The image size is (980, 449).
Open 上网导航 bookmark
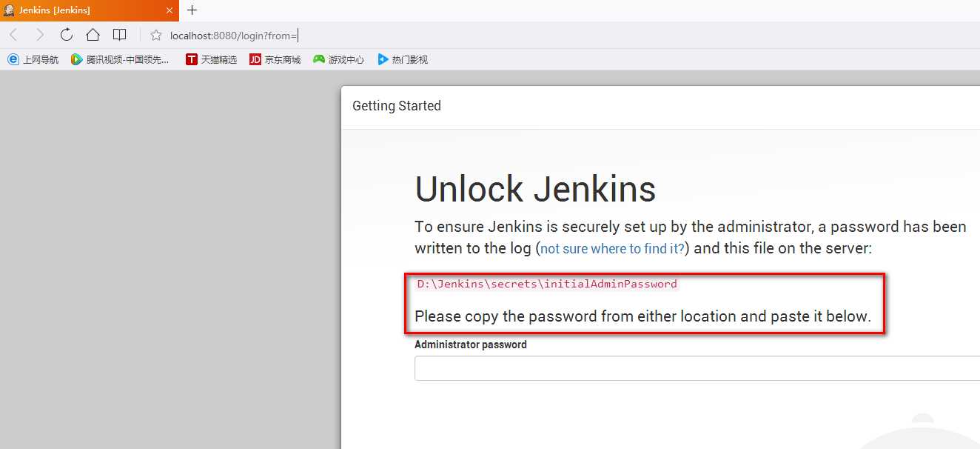(33, 59)
